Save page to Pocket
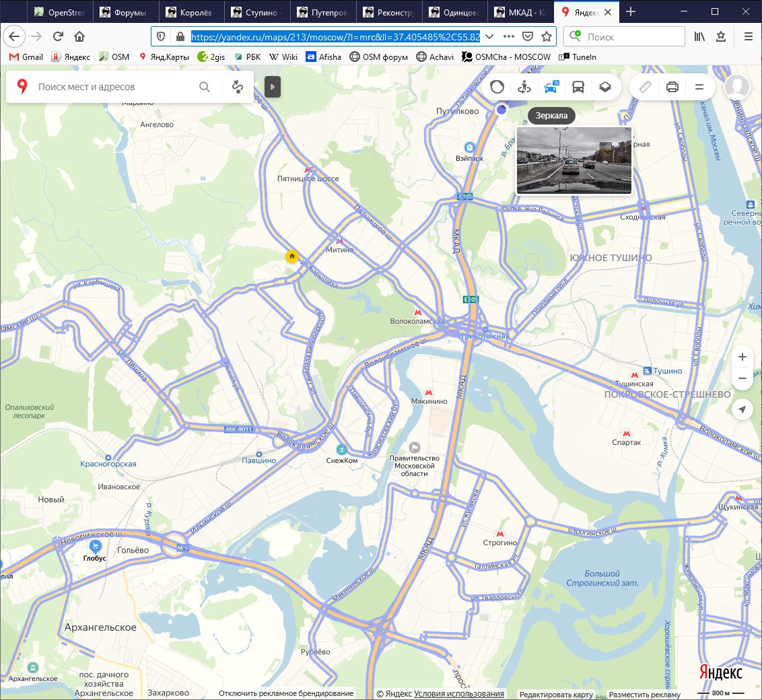Viewport: 762px width, 700px height. [527, 36]
